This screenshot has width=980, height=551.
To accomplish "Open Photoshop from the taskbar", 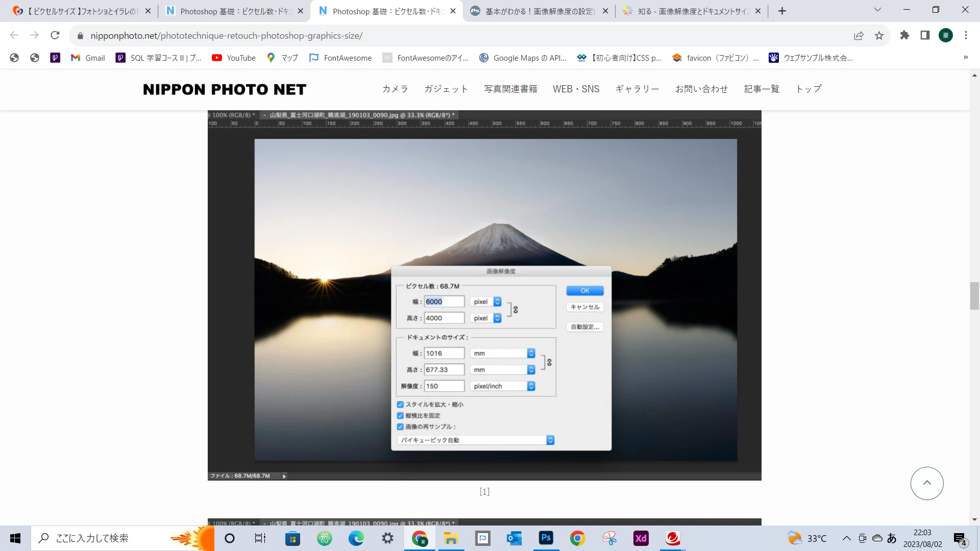I will 546,538.
